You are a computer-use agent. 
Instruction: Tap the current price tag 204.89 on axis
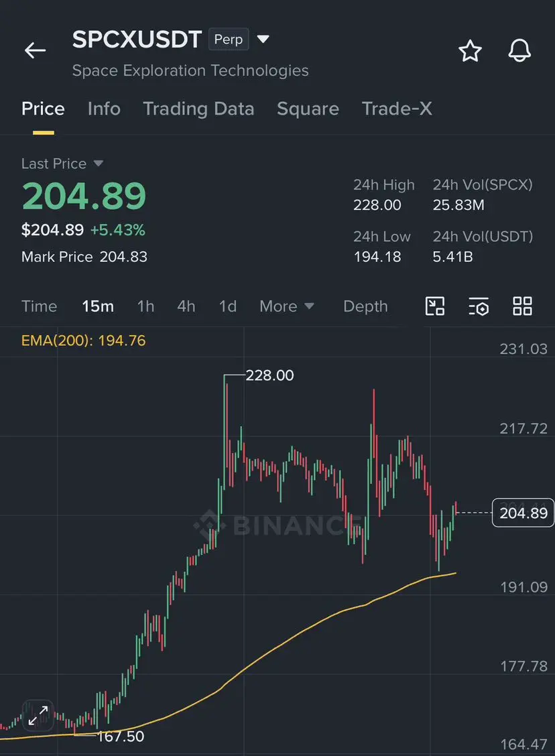(523, 513)
